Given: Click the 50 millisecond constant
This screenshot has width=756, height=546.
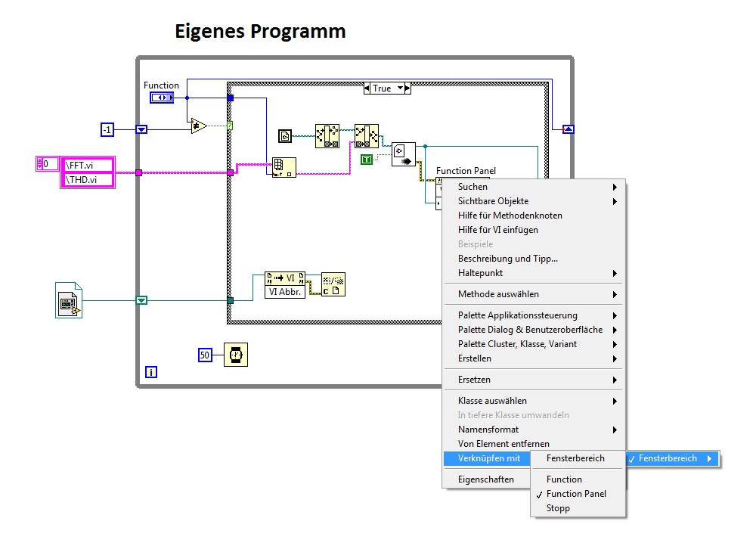Looking at the screenshot, I should (x=205, y=355).
